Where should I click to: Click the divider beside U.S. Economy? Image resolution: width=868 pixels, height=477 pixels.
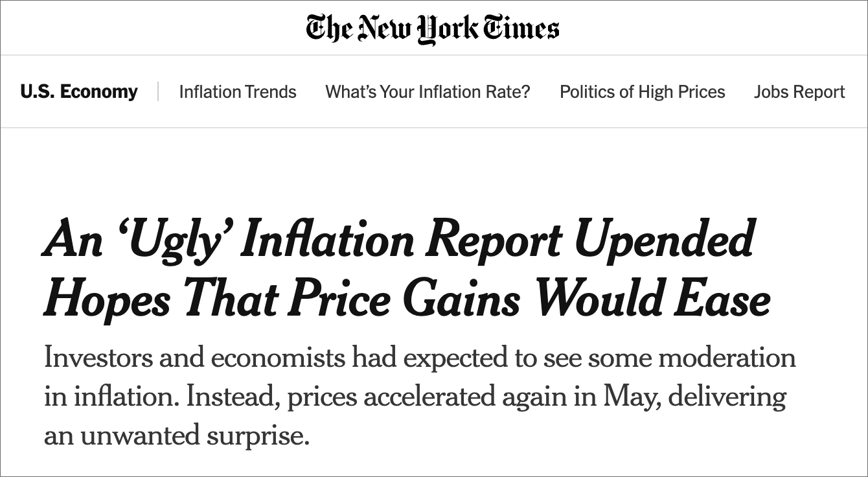tap(158, 92)
